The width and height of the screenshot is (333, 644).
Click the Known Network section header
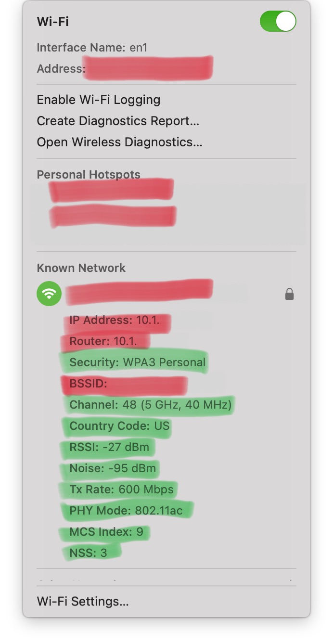(81, 268)
